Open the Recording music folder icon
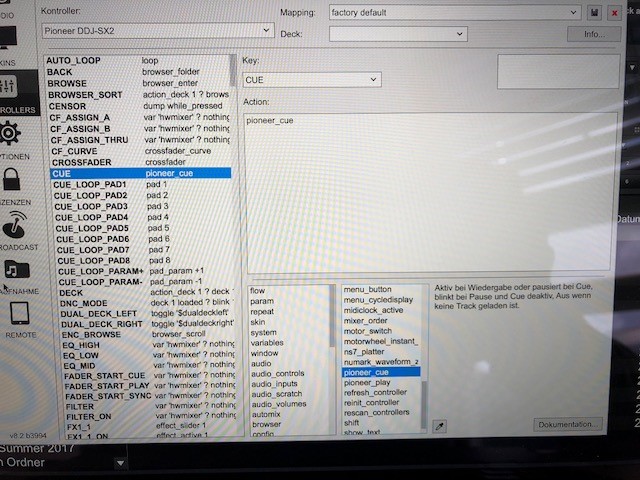 (x=17, y=269)
